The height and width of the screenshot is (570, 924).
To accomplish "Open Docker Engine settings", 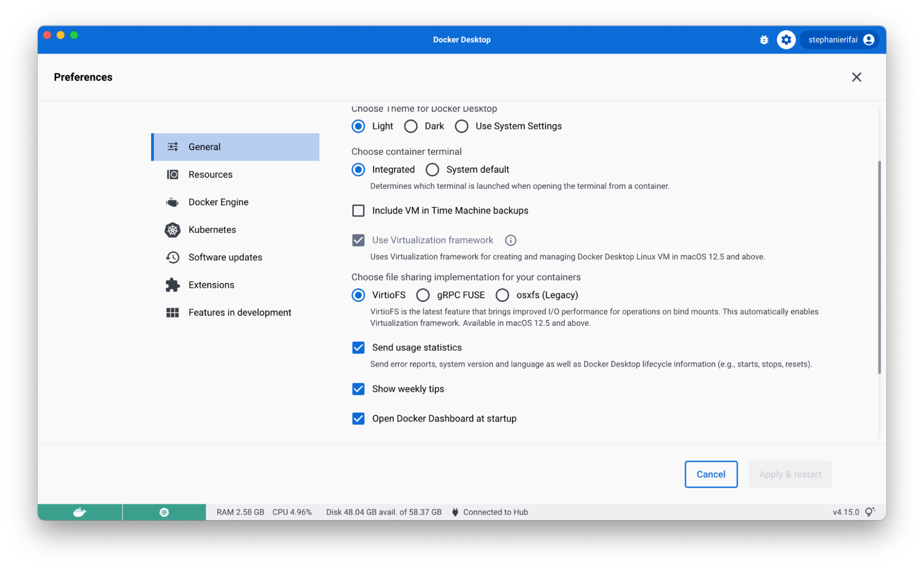I will tap(219, 202).
